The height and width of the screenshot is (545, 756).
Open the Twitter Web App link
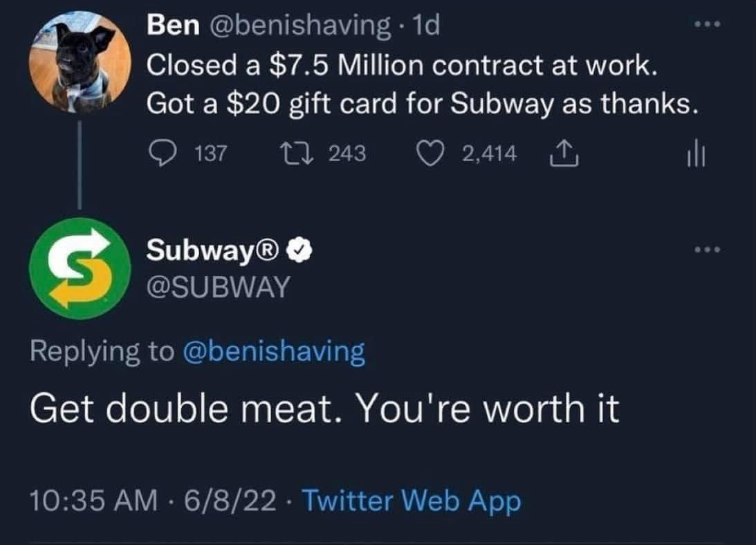412,500
